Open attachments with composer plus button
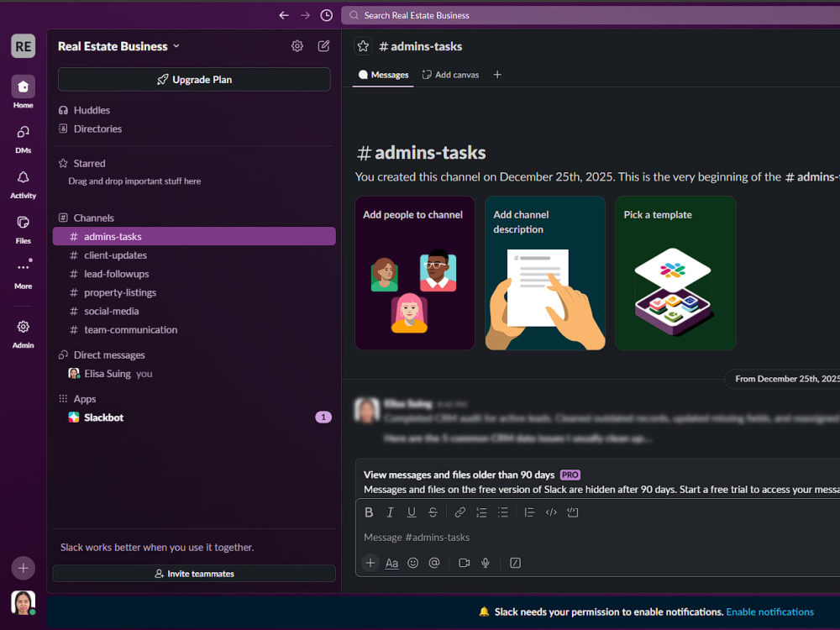840x630 pixels. 370,563
